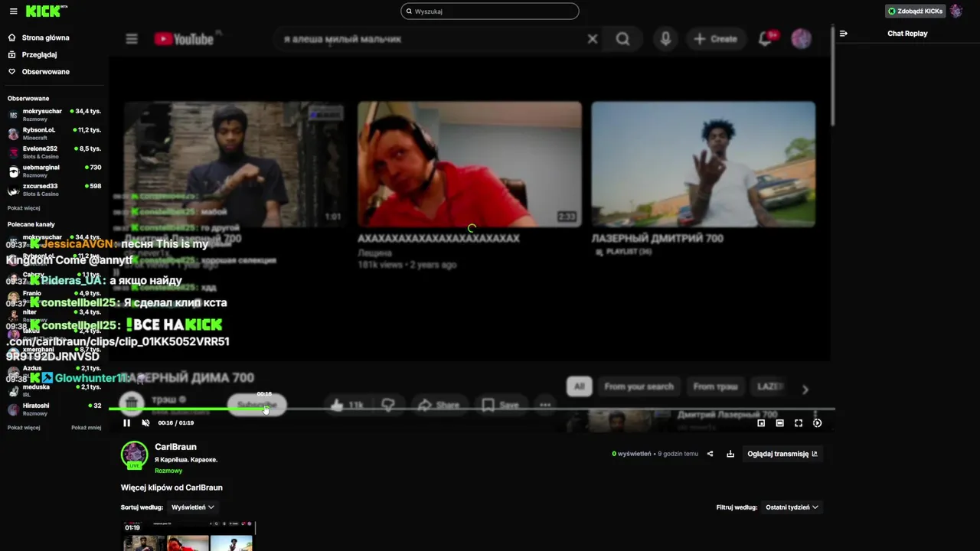Expand Obserwowane list with Pokaż więcej
Image resolution: width=980 pixels, height=551 pixels.
24,208
